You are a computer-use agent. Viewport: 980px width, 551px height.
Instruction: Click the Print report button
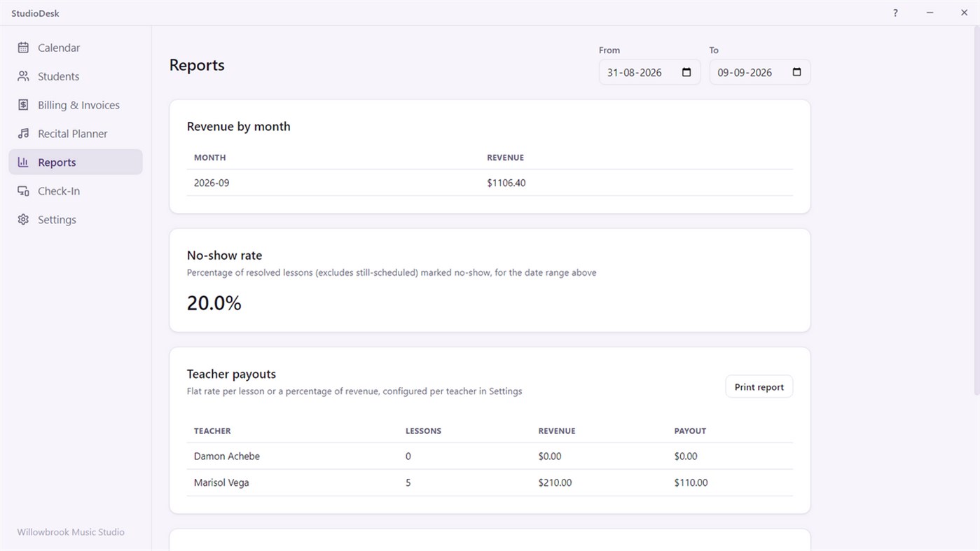pyautogui.click(x=759, y=387)
